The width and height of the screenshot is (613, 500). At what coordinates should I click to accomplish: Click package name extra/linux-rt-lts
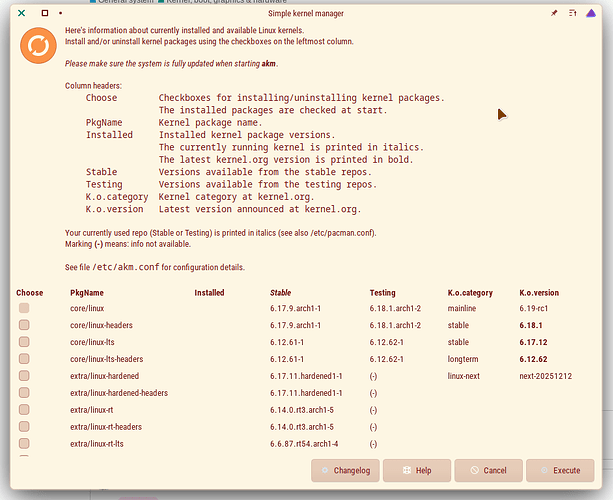tap(97, 444)
